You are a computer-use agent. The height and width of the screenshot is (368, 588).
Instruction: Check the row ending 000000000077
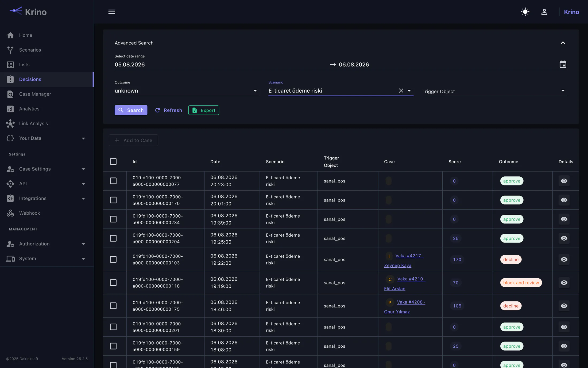click(113, 181)
